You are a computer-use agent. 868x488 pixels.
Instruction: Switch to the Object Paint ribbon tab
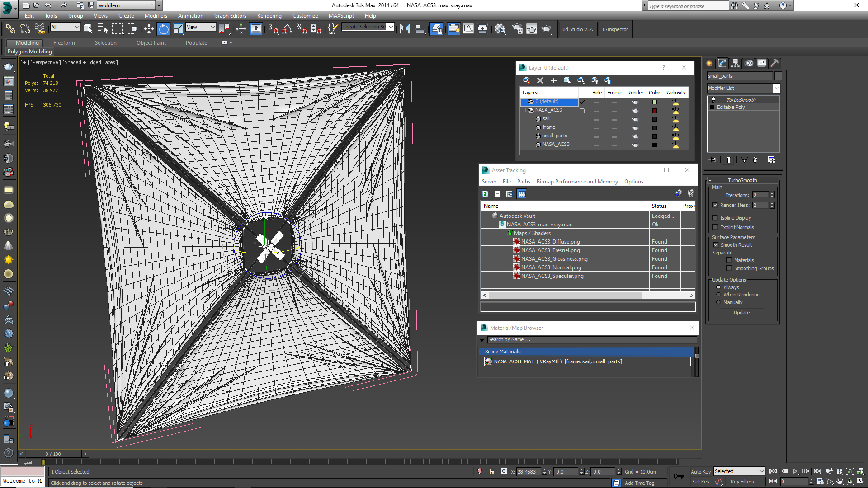pyautogui.click(x=151, y=43)
